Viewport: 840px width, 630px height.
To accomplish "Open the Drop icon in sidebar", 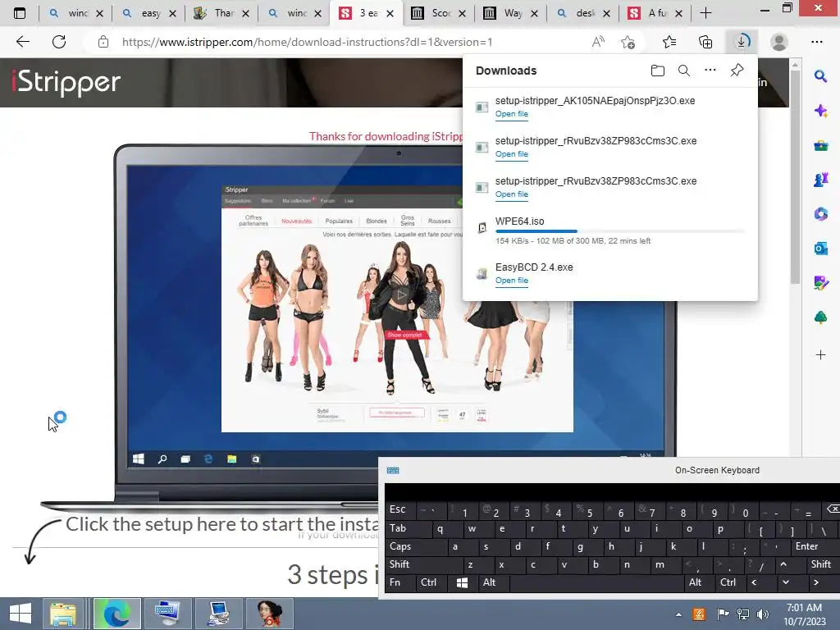I will pos(820,282).
